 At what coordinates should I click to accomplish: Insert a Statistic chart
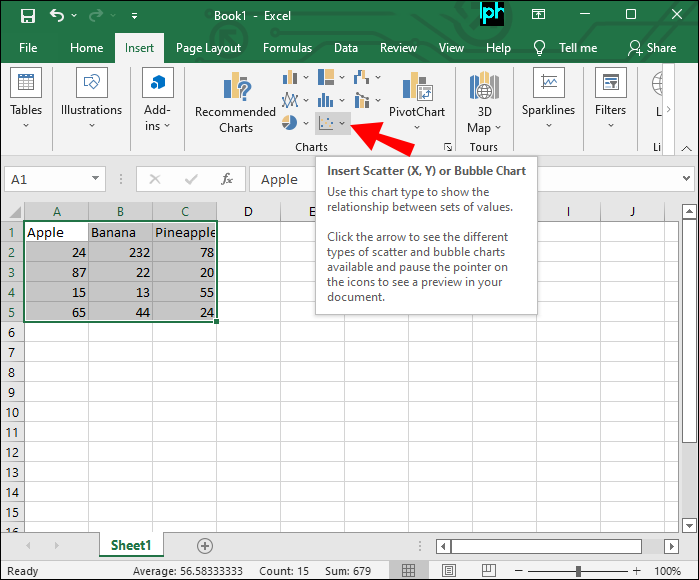(326, 100)
